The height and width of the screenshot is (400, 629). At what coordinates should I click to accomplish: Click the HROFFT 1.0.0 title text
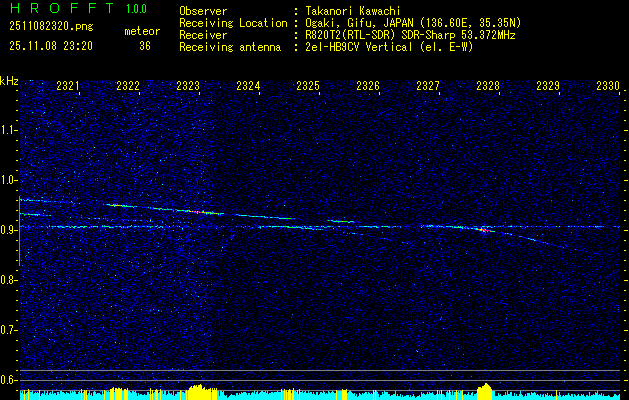click(79, 8)
